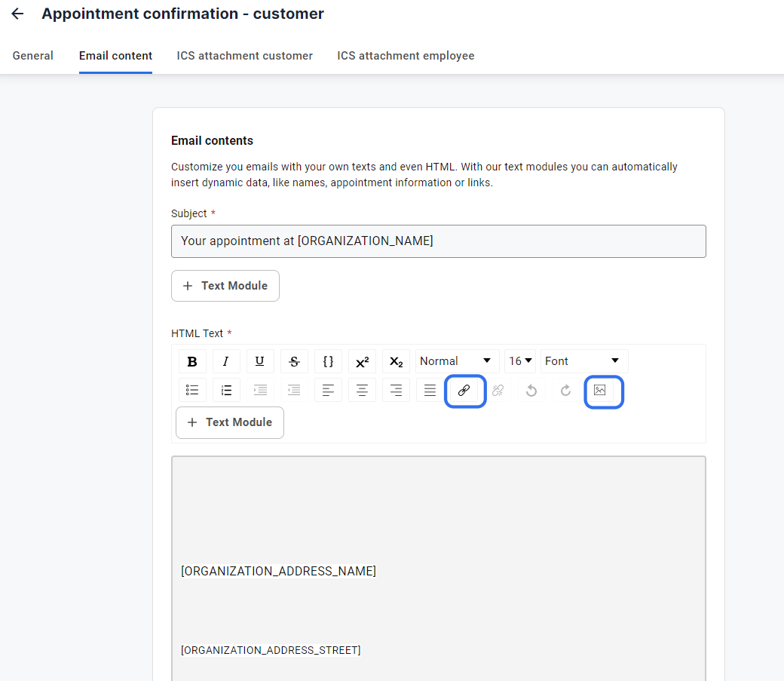The height and width of the screenshot is (681, 784).
Task: Center align the text
Action: pos(362,391)
